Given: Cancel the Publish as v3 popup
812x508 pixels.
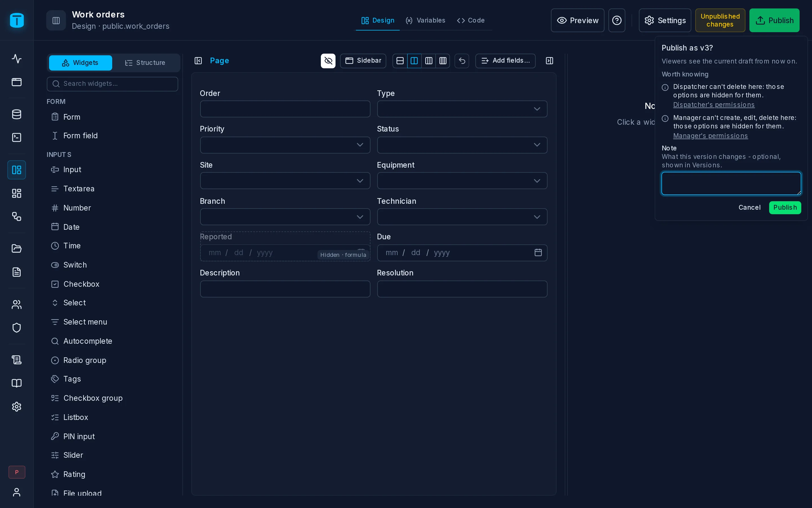Looking at the screenshot, I should [x=749, y=208].
